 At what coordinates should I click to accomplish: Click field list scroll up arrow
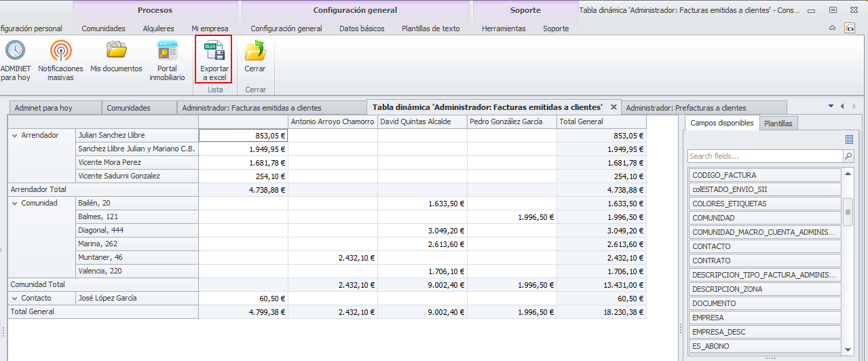848,173
